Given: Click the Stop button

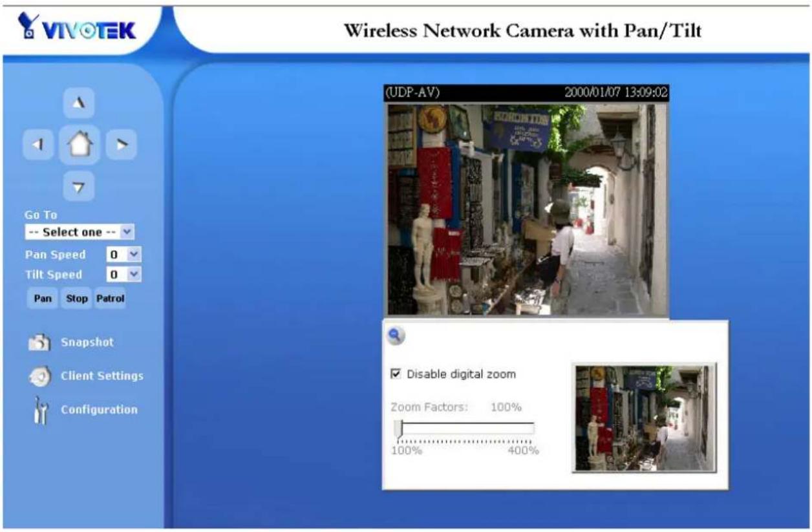Looking at the screenshot, I should 77,299.
